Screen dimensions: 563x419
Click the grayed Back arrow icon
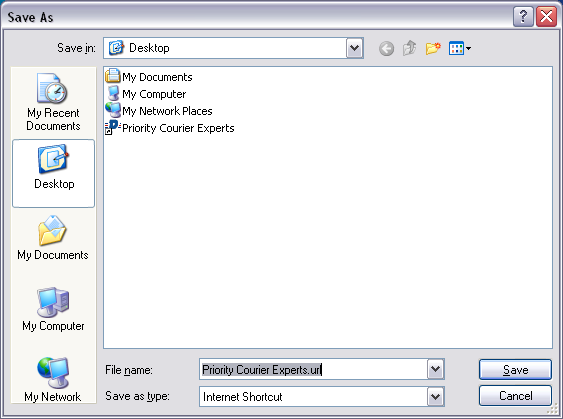[386, 48]
